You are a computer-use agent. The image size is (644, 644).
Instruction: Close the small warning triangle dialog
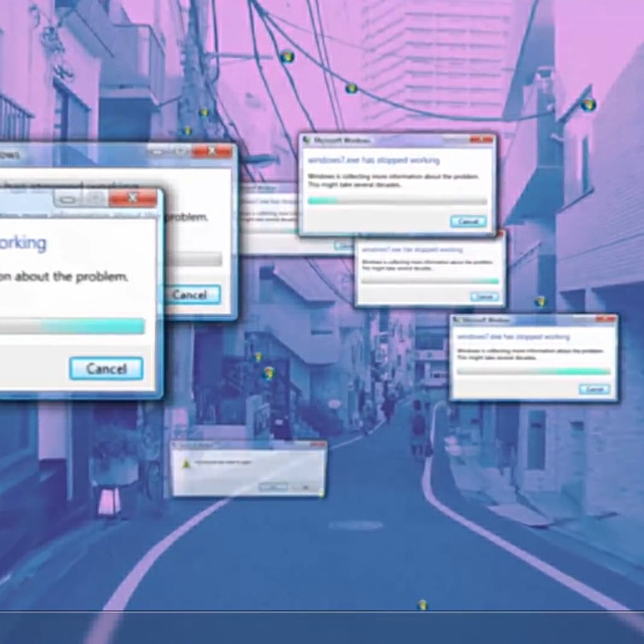(318, 445)
